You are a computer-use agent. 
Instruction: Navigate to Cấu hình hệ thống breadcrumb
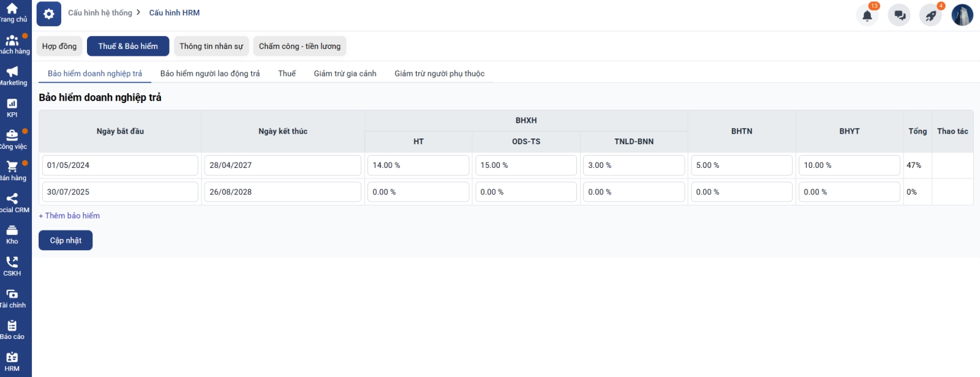(x=100, y=13)
